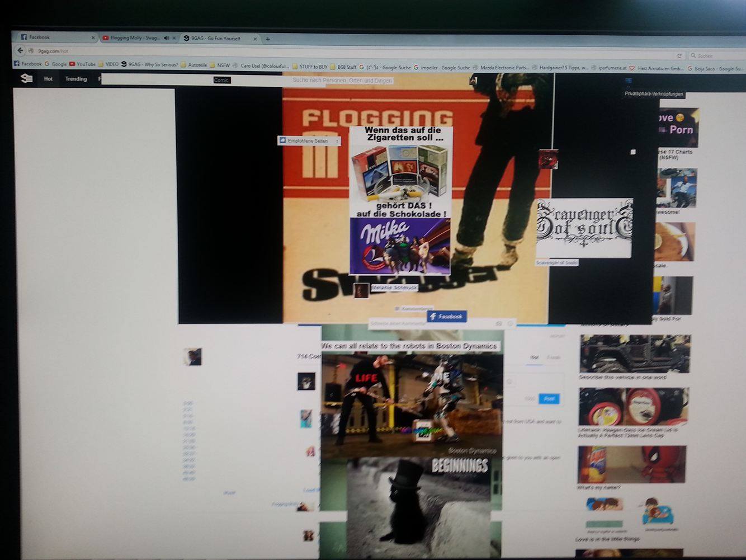
Task: Open the STUFF to BUY bookmark folder
Action: pyautogui.click(x=310, y=67)
